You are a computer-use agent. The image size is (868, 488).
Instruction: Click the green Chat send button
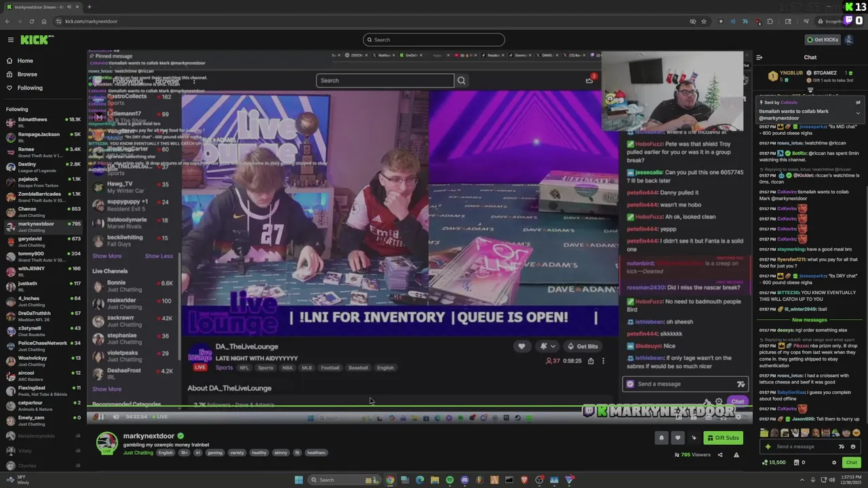click(x=852, y=463)
